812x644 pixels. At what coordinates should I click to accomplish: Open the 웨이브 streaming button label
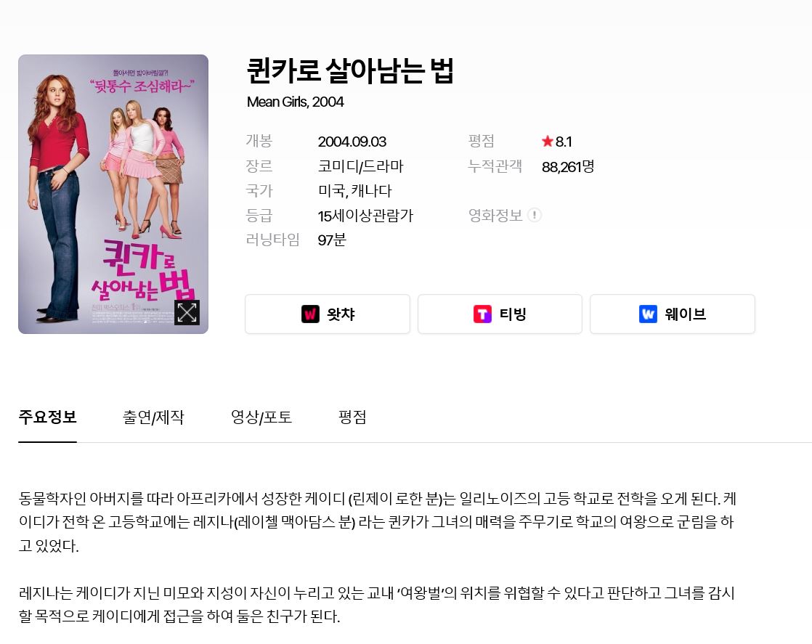pyautogui.click(x=685, y=314)
